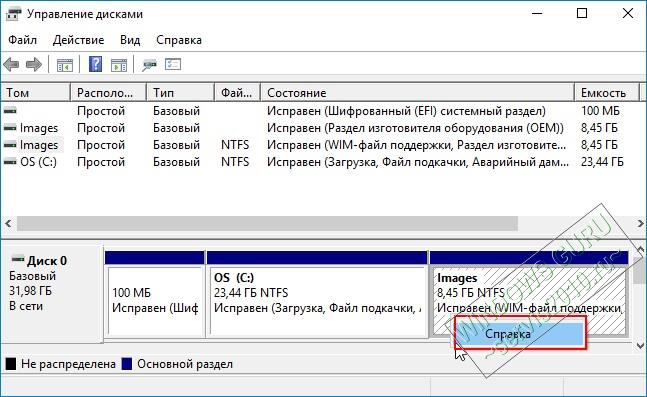Click the drive icon of the unnamed 100 МБ volume
The image size is (647, 397).
(10, 111)
